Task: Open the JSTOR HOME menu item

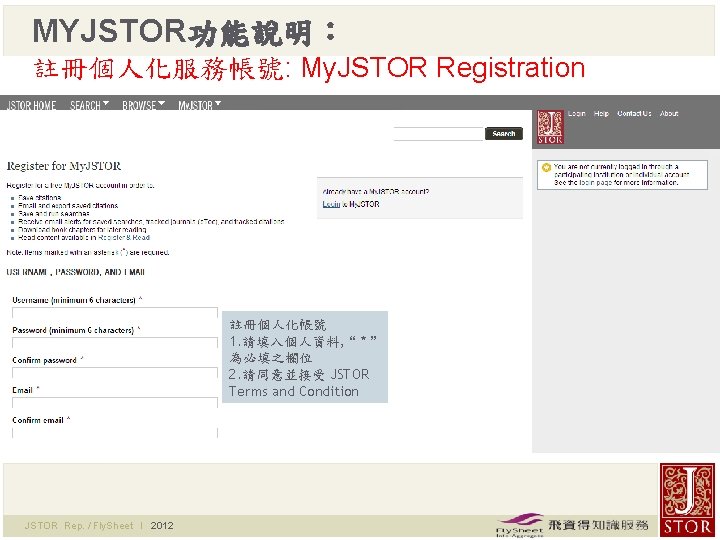Action: click(31, 105)
